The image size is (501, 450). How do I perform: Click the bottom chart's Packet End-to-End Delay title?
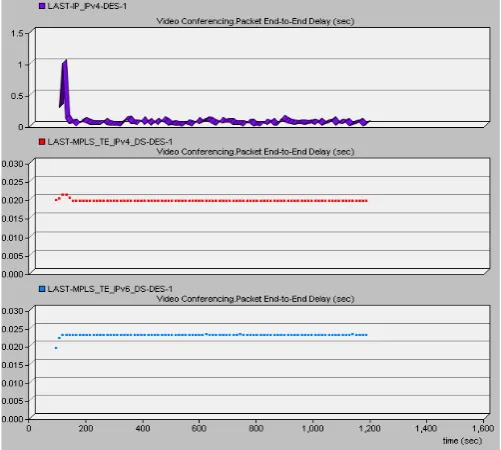pos(255,299)
